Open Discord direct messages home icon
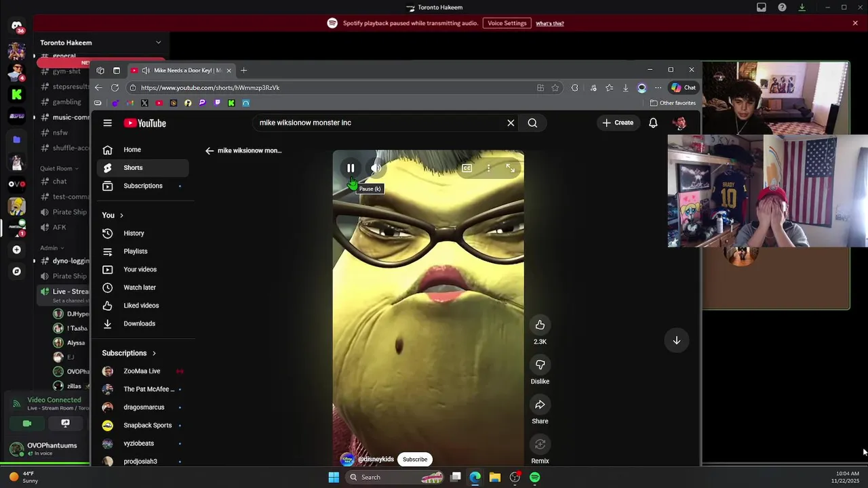The height and width of the screenshot is (488, 868). (17, 26)
